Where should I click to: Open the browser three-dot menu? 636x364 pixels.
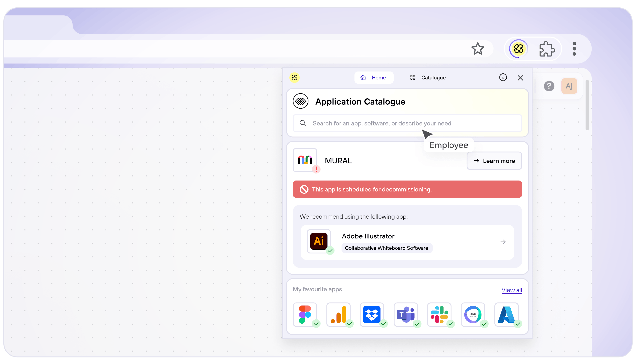click(x=574, y=49)
